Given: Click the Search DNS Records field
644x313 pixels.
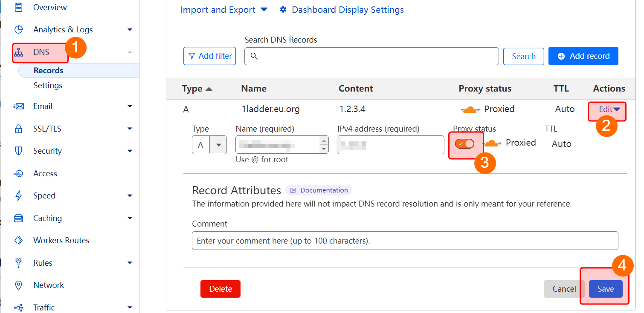Looking at the screenshot, I should (371, 56).
